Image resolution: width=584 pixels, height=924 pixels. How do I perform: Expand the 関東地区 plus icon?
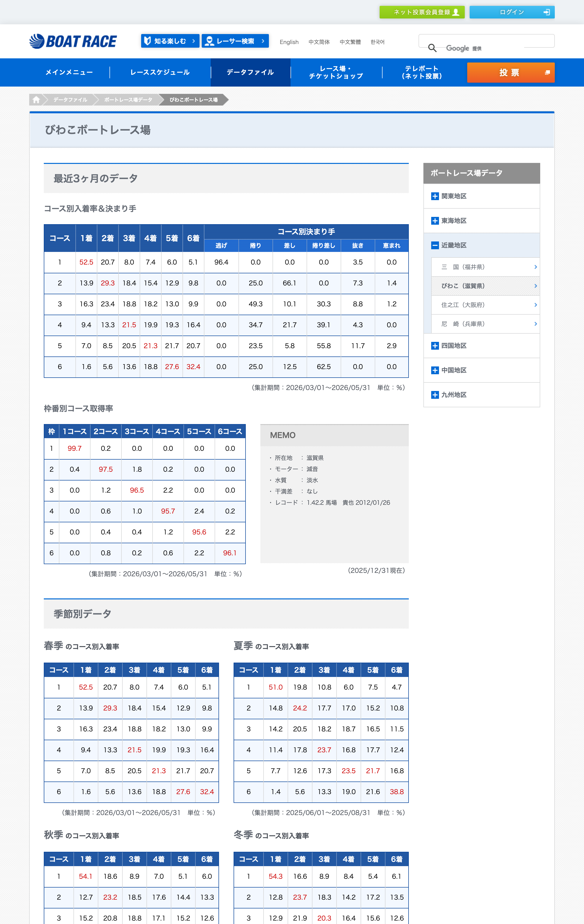tap(435, 196)
